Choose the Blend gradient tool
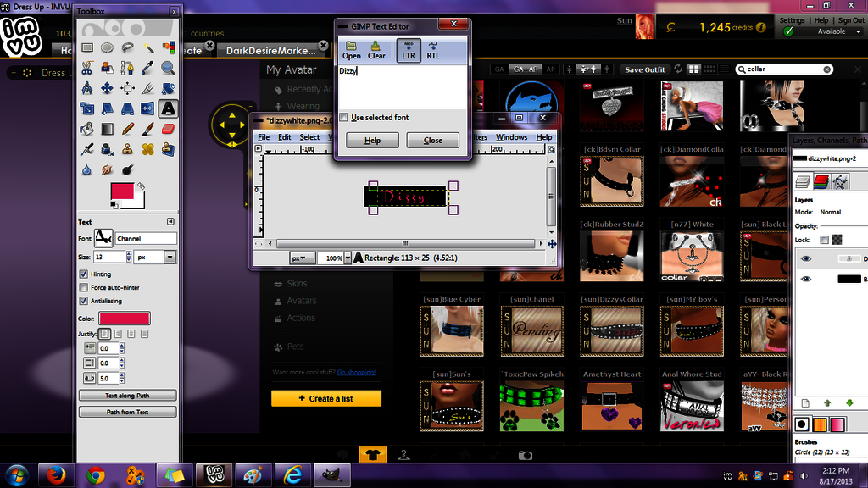Image resolution: width=868 pixels, height=488 pixels. (107, 129)
